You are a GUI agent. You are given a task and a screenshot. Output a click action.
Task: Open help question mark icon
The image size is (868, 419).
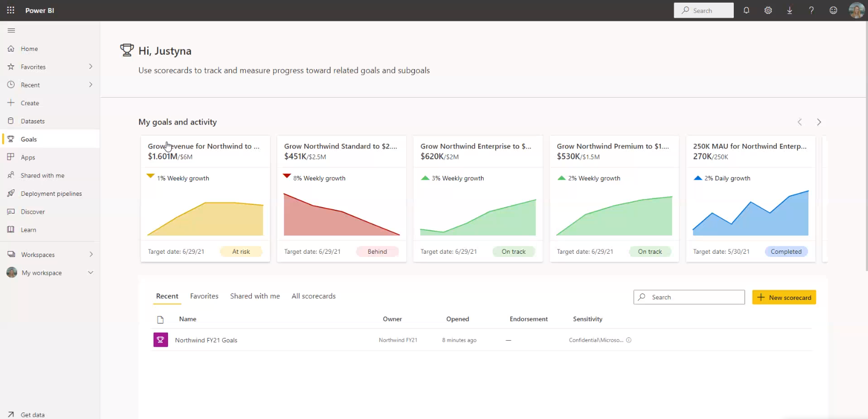coord(811,10)
